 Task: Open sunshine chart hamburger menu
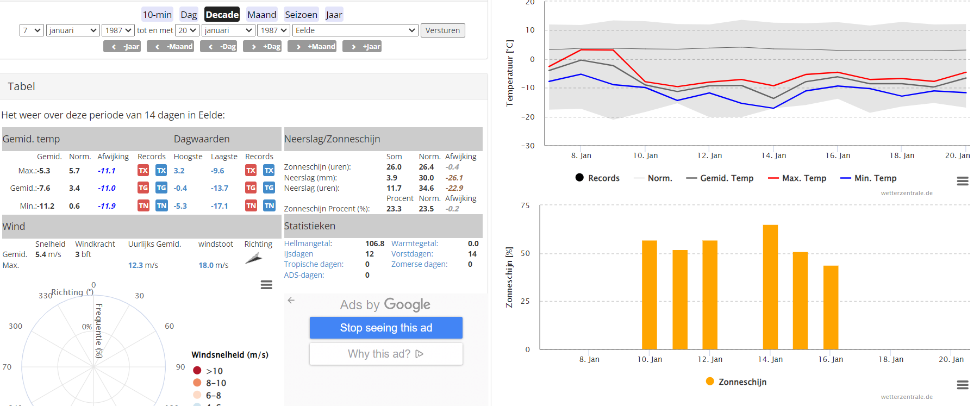pos(962,385)
